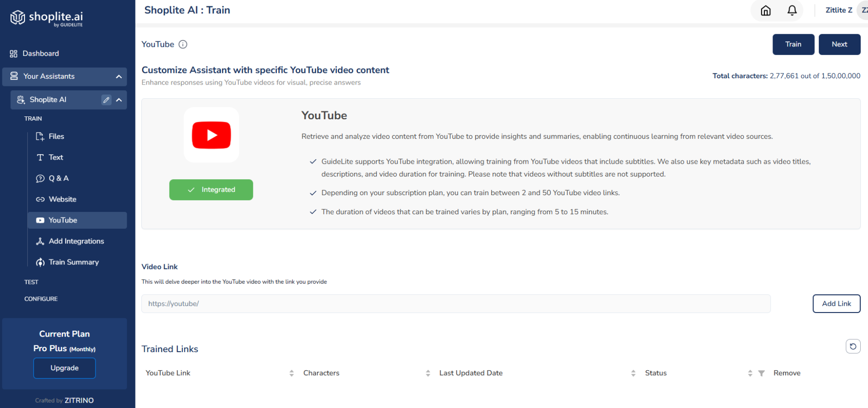The image size is (868, 408).
Task: Open the Status column filter
Action: [x=761, y=373]
